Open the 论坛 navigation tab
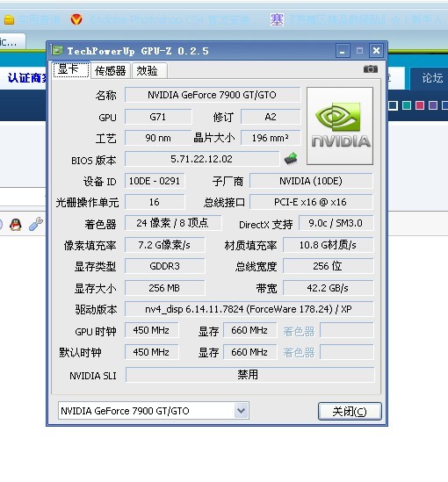 432,78
